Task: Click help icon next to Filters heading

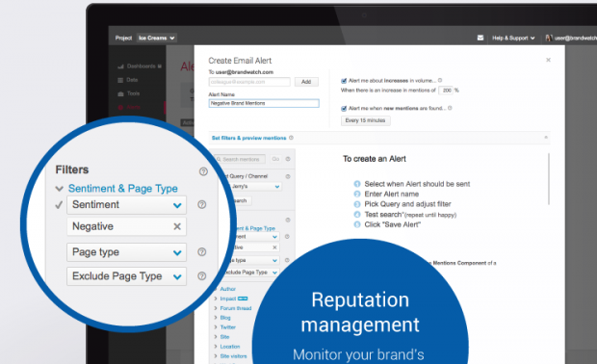Action: click(x=203, y=171)
